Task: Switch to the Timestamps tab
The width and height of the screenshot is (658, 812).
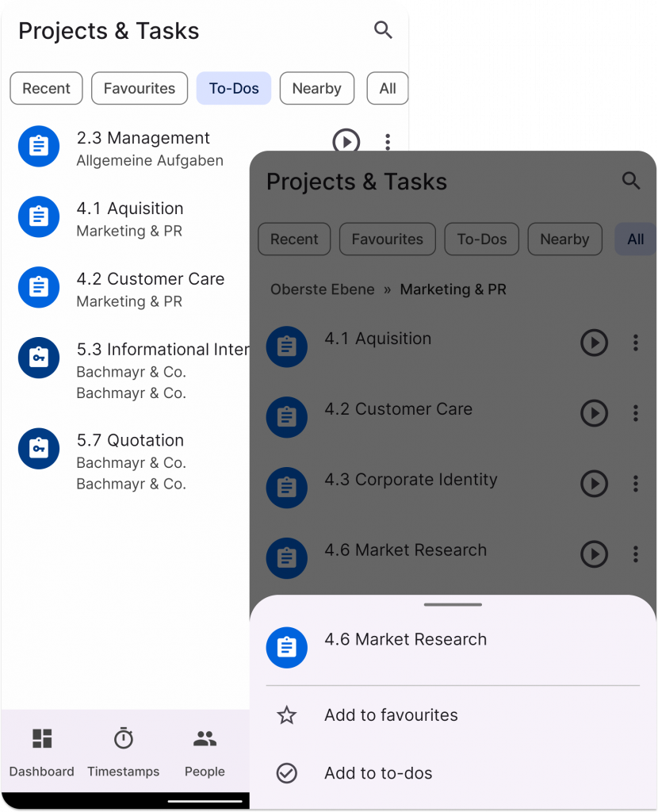Action: pos(123,750)
